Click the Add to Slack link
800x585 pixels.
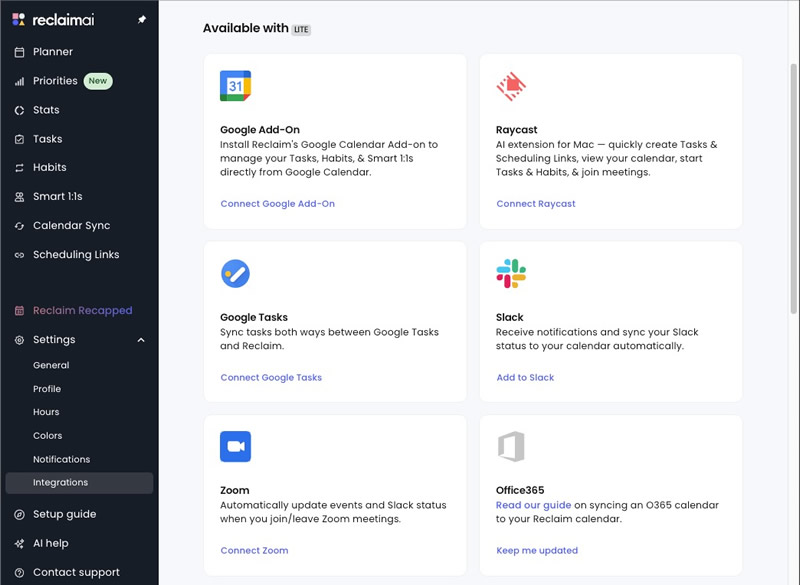525,378
